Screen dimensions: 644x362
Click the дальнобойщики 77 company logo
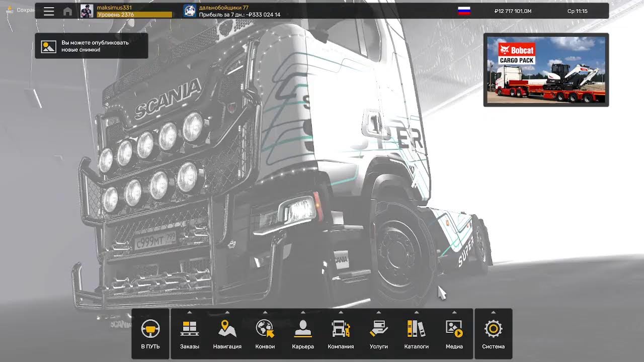point(190,11)
